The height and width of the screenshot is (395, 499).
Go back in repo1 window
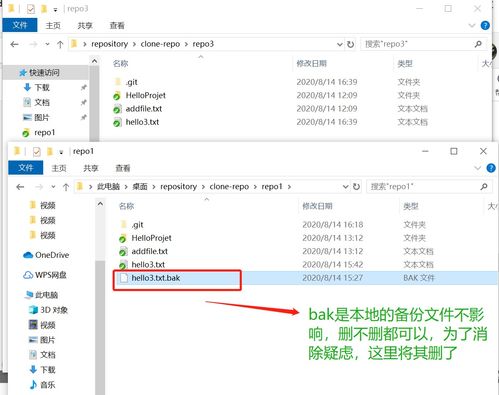[x=20, y=187]
